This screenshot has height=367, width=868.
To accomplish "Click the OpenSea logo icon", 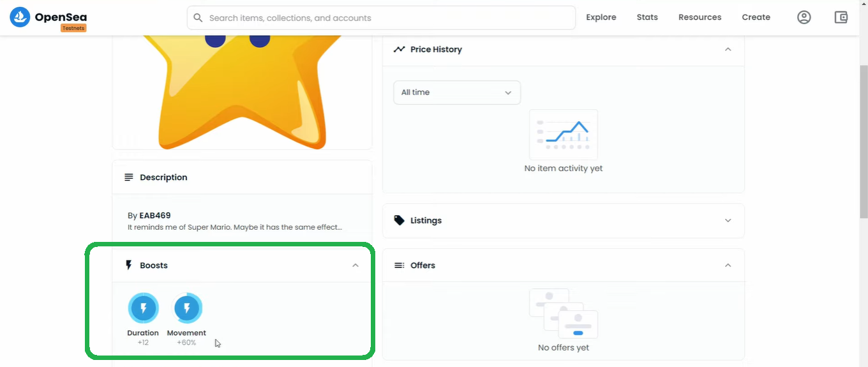I will click(20, 17).
